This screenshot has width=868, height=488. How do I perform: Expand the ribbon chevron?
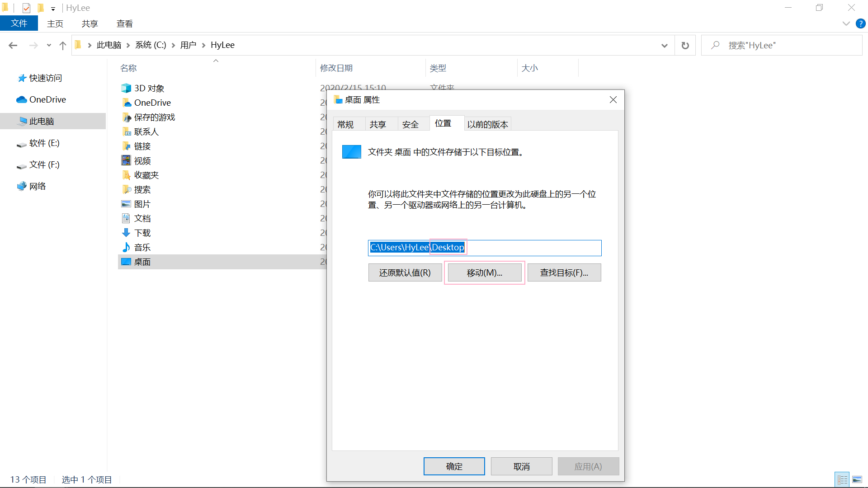click(x=846, y=24)
